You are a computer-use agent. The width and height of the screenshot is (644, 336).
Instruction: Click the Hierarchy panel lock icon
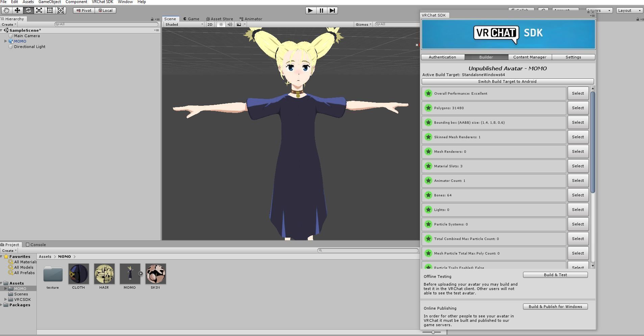[152, 19]
